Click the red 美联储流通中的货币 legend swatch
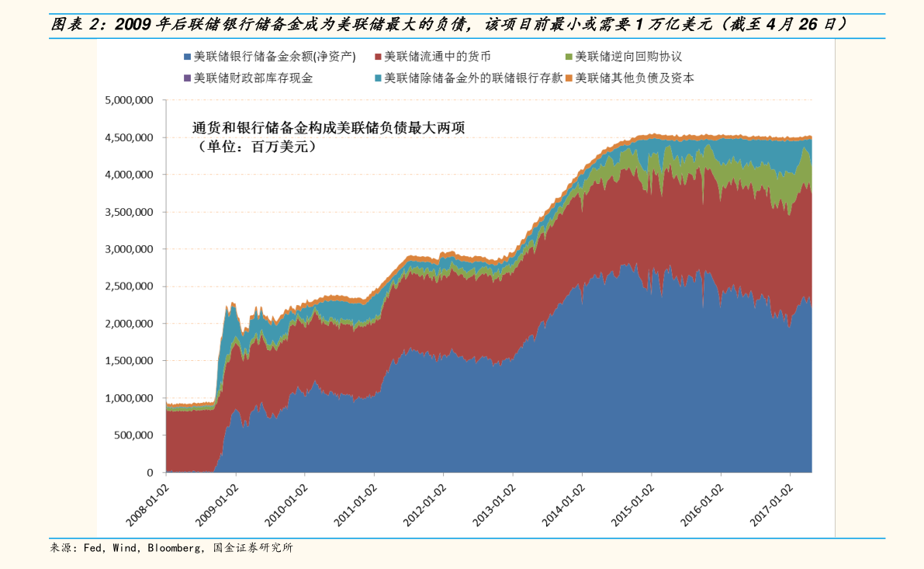Image resolution: width=924 pixels, height=569 pixels. (x=378, y=57)
